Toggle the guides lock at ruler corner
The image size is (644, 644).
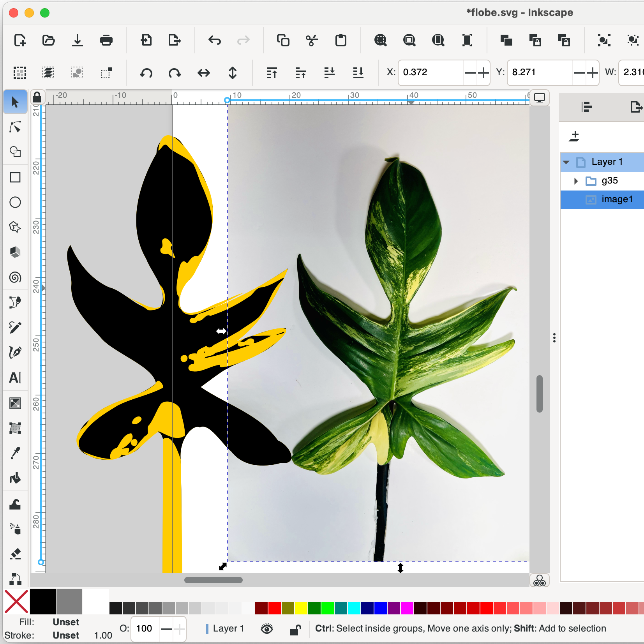pos(37,97)
